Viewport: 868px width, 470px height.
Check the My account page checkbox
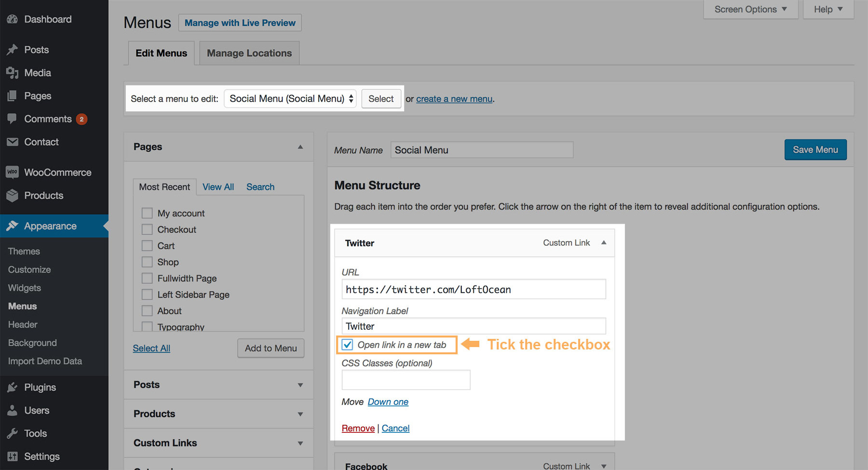[147, 213]
